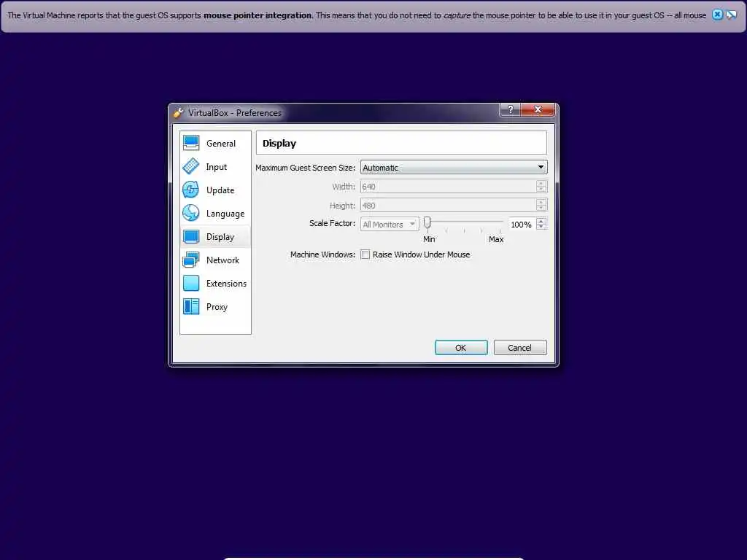Select the Display label in the sidebar

pyautogui.click(x=220, y=237)
